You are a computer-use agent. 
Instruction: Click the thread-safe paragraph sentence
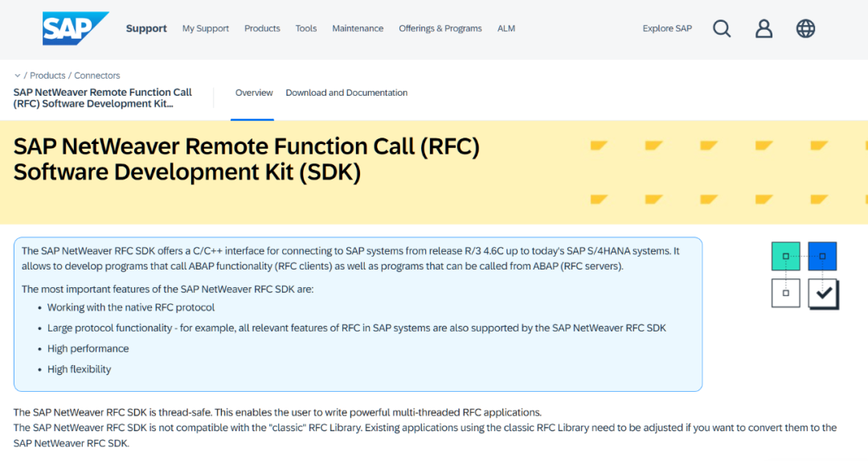click(x=277, y=412)
